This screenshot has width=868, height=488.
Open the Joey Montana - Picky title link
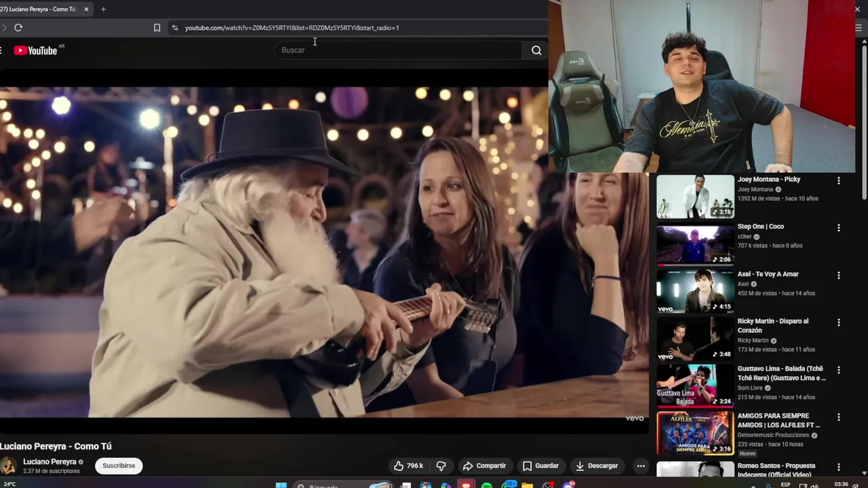point(769,180)
